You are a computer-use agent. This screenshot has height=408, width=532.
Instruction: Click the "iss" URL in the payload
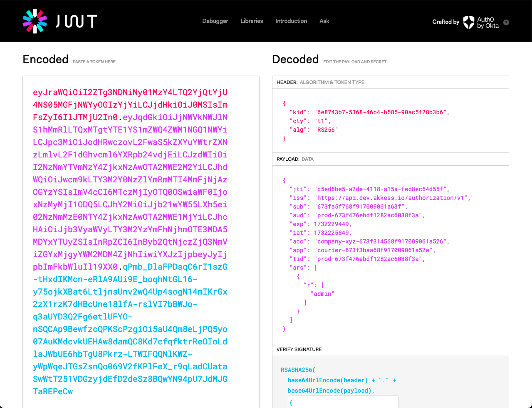pyautogui.click(x=391, y=198)
